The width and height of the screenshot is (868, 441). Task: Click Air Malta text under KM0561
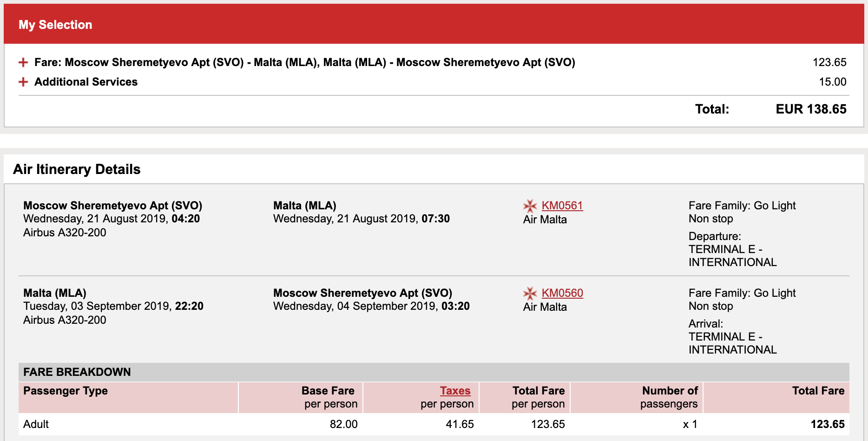coord(545,220)
